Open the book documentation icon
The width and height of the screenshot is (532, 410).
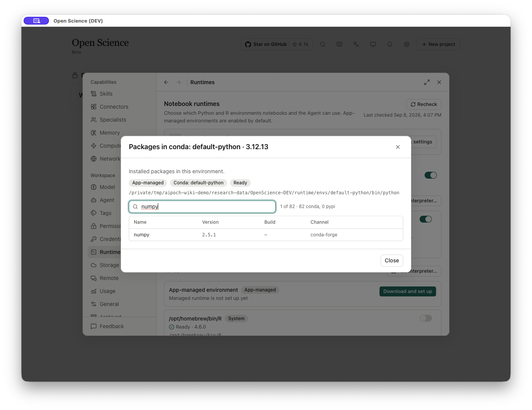point(339,44)
